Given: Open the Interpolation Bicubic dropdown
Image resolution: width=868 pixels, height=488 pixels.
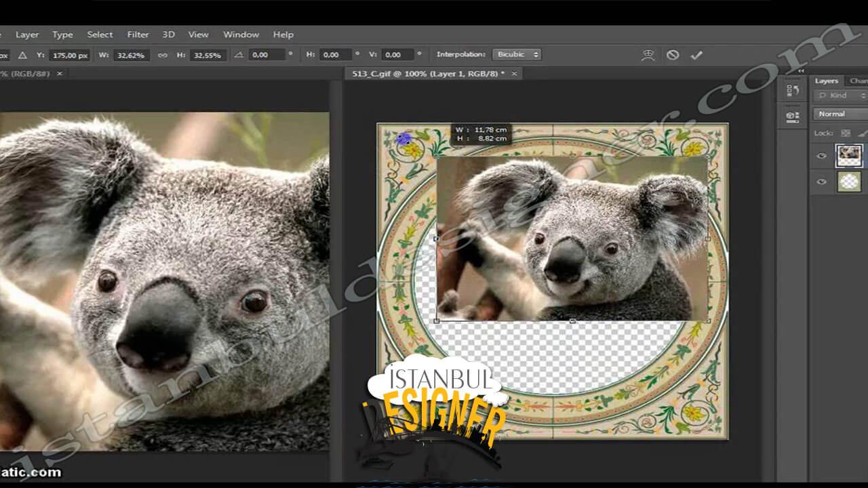Looking at the screenshot, I should click(x=517, y=54).
